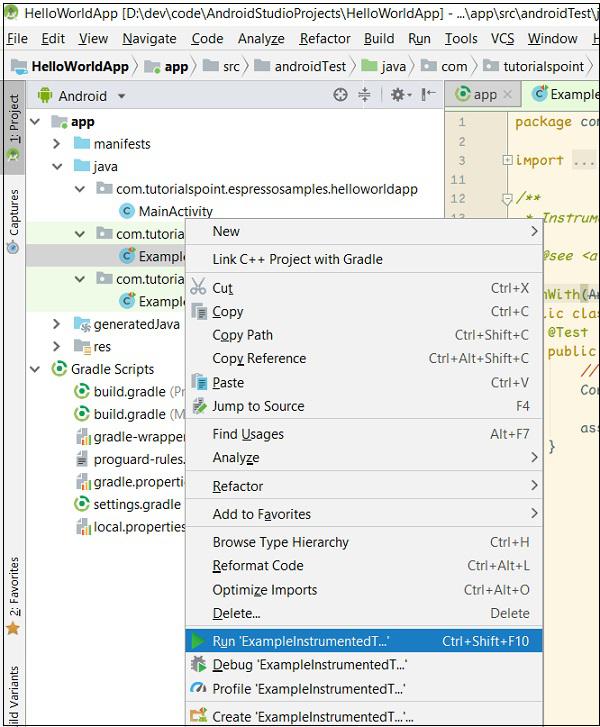The image size is (600, 727).
Task: Select Find Usages from context menu
Action: tap(248, 434)
